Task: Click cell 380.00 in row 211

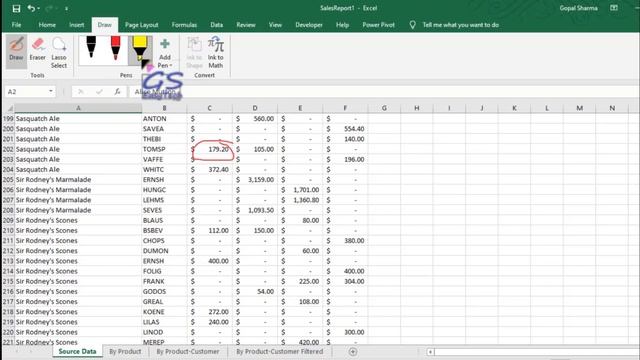Action: tap(345, 241)
